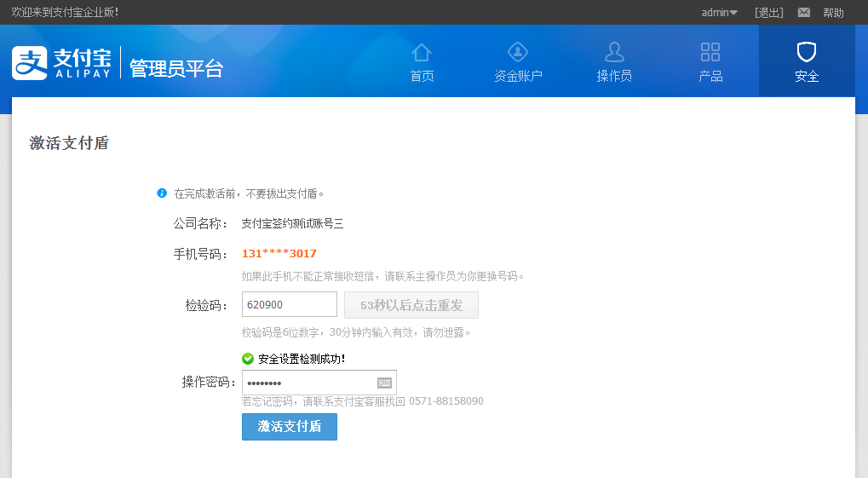This screenshot has width=868, height=478.
Task: Click the 退出 logout link
Action: pos(768,13)
